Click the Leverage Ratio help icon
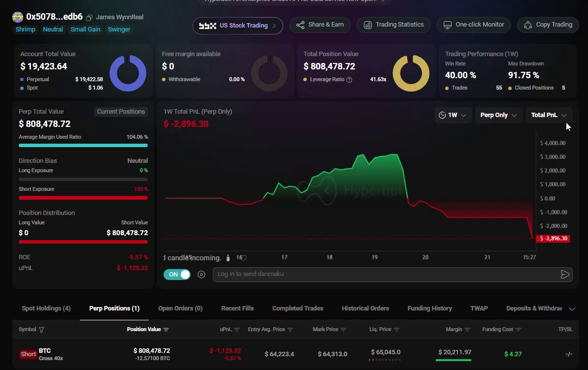588x370 pixels. [x=349, y=80]
